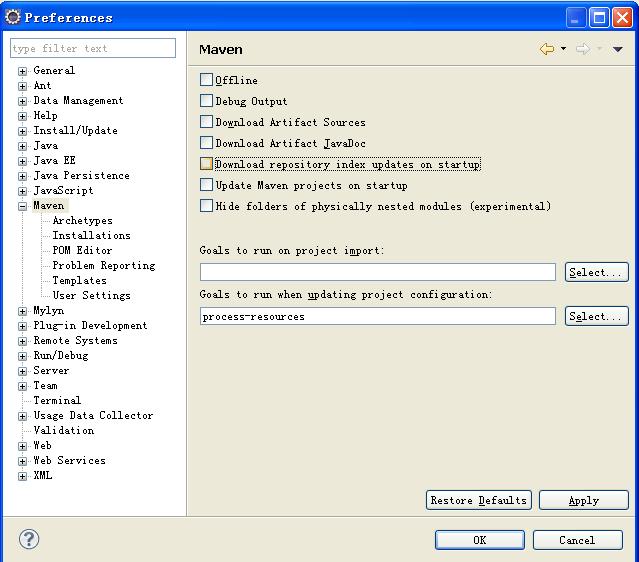
Task: Select Archetypes under Maven
Action: 83,220
